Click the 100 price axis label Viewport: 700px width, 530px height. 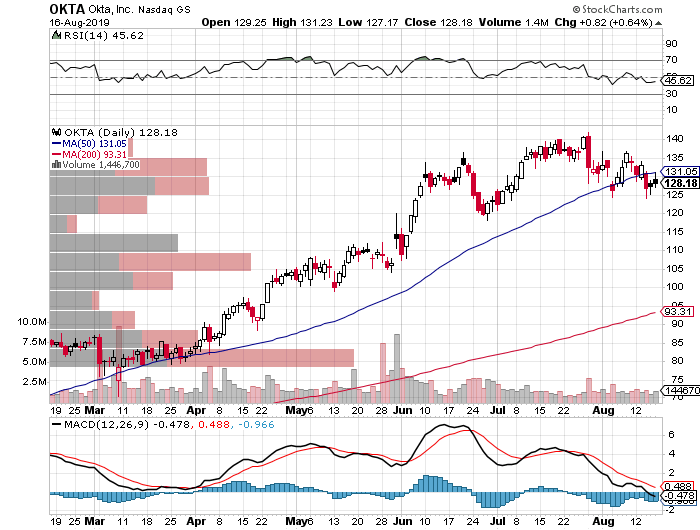pyautogui.click(x=675, y=287)
